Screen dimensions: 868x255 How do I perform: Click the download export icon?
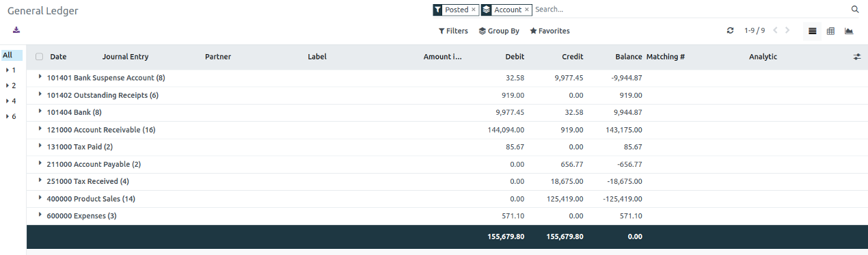tap(16, 30)
